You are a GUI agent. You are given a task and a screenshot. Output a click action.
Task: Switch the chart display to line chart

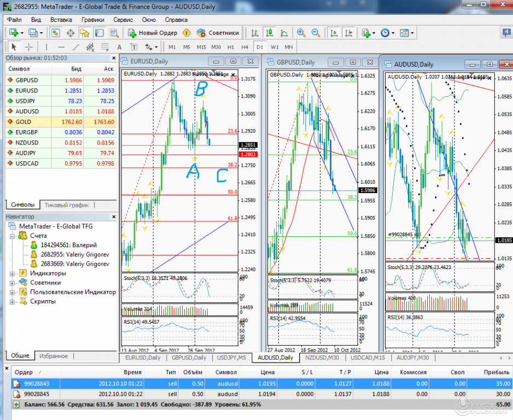(x=284, y=33)
